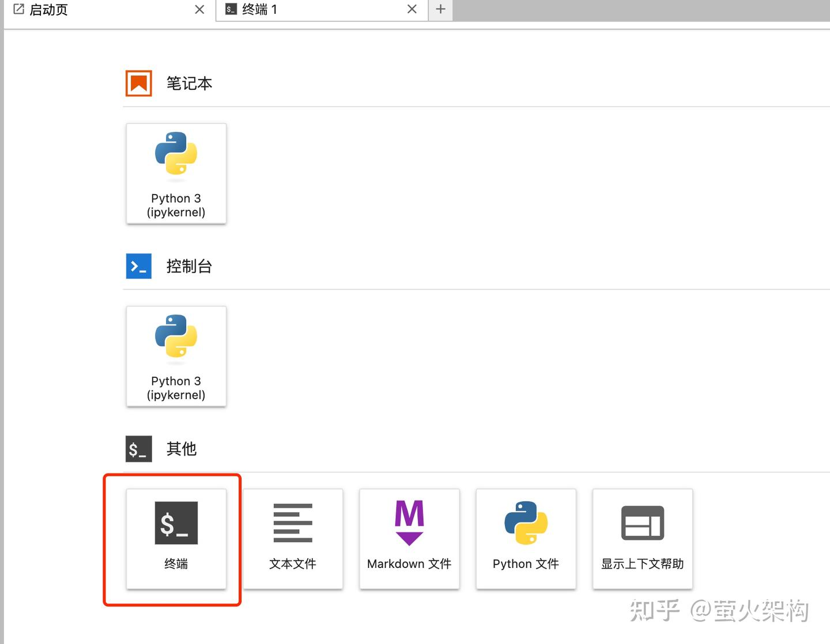Image resolution: width=830 pixels, height=644 pixels.
Task: Open 显示上下文帮助 (contextual help)
Action: click(x=642, y=539)
